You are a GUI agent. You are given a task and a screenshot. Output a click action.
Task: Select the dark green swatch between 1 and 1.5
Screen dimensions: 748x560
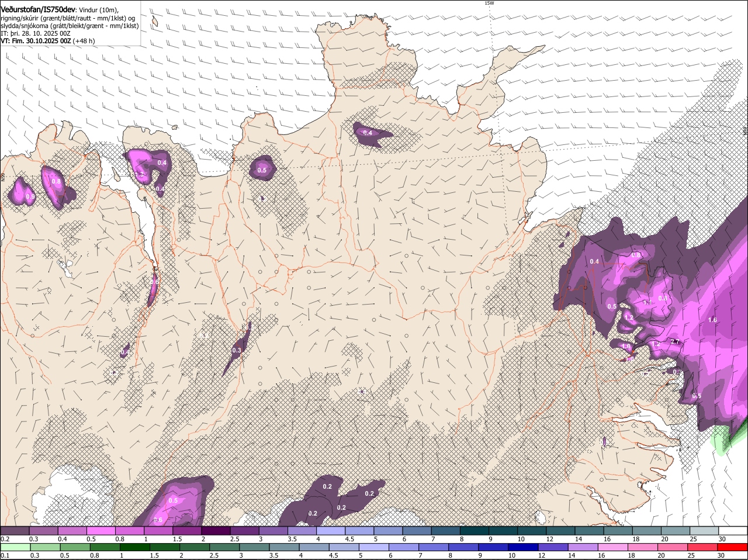(135, 547)
